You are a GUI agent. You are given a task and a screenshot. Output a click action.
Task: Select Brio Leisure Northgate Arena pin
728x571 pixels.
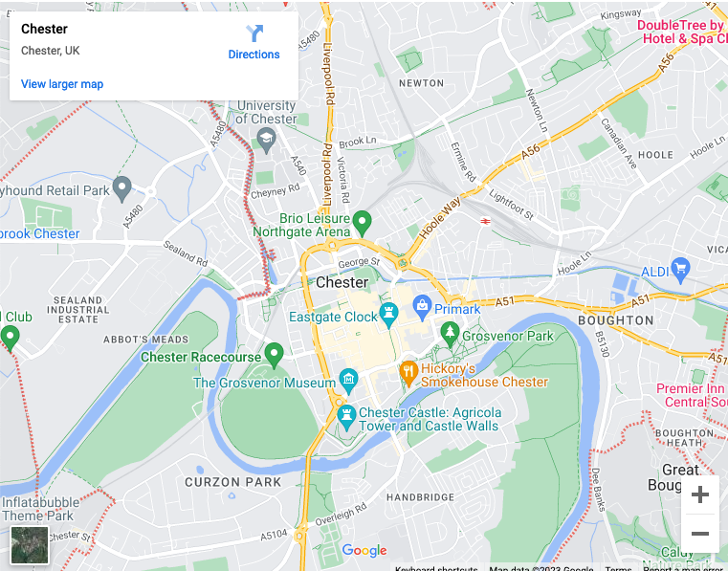[x=363, y=223]
